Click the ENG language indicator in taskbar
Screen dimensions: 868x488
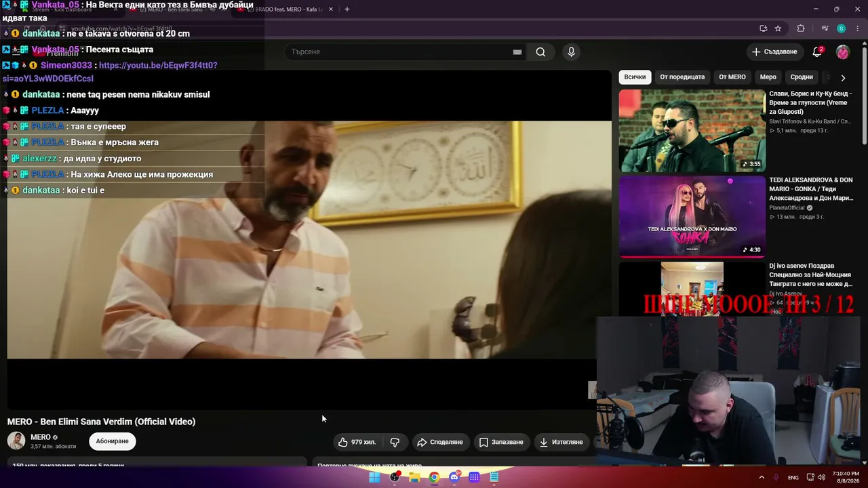(793, 478)
